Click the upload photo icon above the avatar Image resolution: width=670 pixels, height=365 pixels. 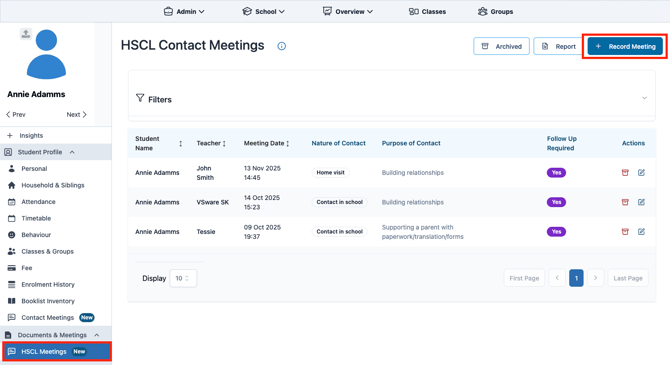pyautogui.click(x=26, y=34)
